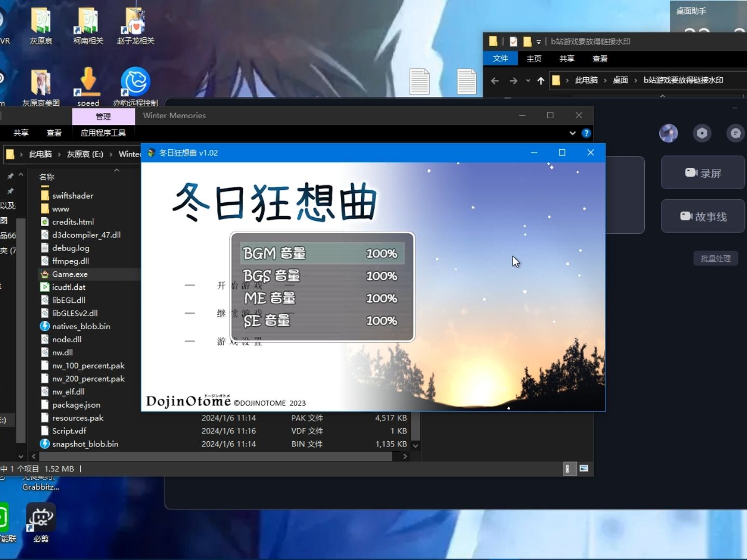Open 查看 tab in top-right Explorer window
Screen dimensions: 747x560
(600, 59)
